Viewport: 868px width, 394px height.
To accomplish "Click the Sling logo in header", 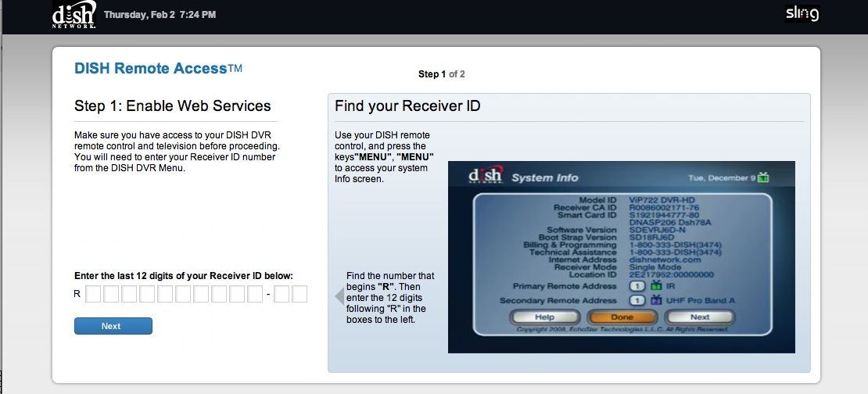I will 802,13.
